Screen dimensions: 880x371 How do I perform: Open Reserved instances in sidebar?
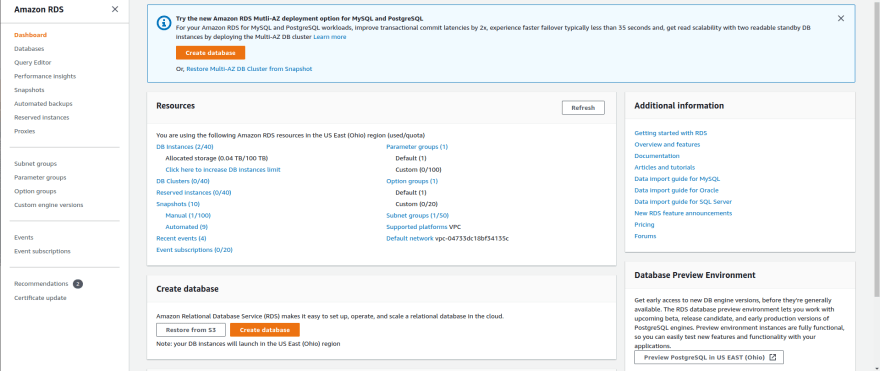tap(42, 117)
